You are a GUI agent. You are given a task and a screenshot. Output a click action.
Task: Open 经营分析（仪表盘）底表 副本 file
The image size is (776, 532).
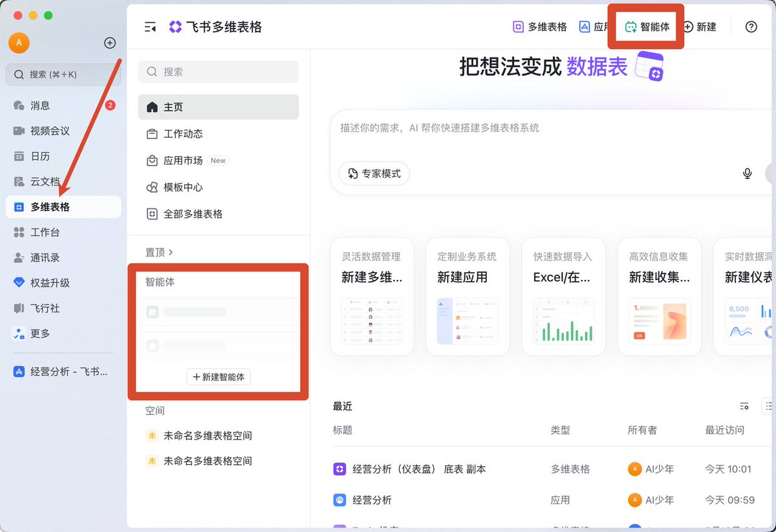point(419,469)
